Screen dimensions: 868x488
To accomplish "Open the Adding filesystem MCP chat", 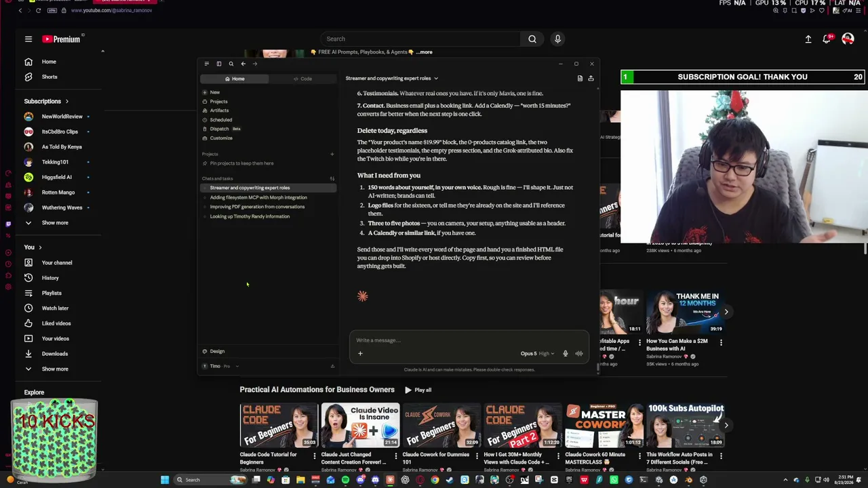I will (258, 197).
